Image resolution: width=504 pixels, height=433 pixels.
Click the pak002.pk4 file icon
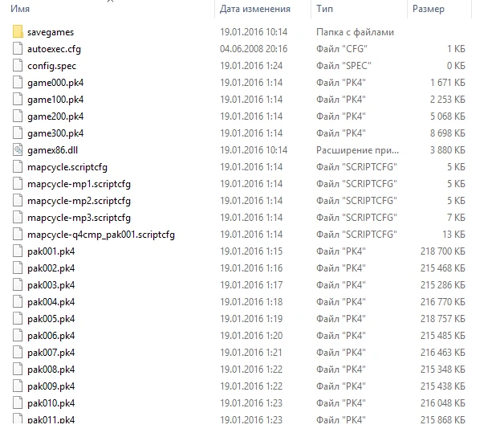(18, 268)
